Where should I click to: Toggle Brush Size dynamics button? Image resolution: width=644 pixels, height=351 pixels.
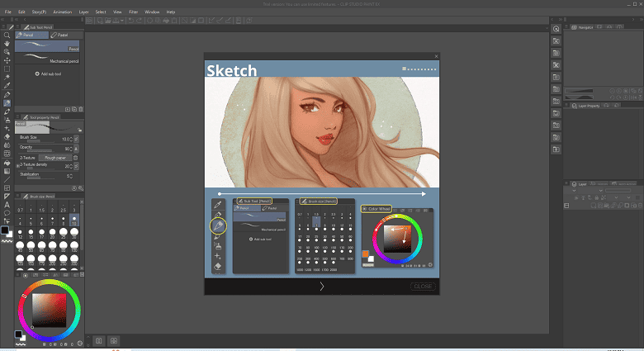77,140
